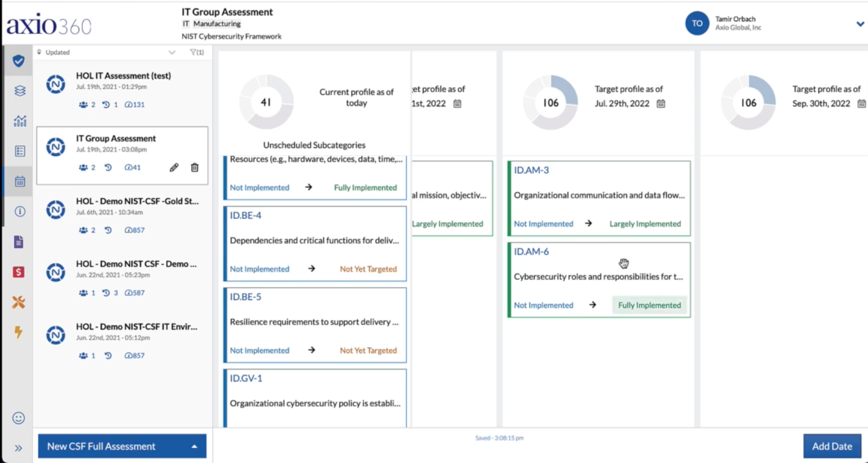868x463 pixels.
Task: Click the Current profile donut showing 41
Action: click(266, 102)
